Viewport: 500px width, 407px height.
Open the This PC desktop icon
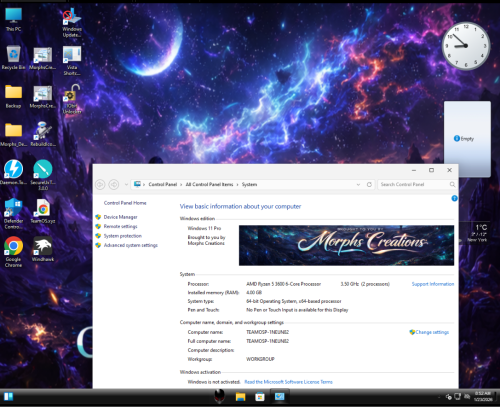[x=14, y=19]
